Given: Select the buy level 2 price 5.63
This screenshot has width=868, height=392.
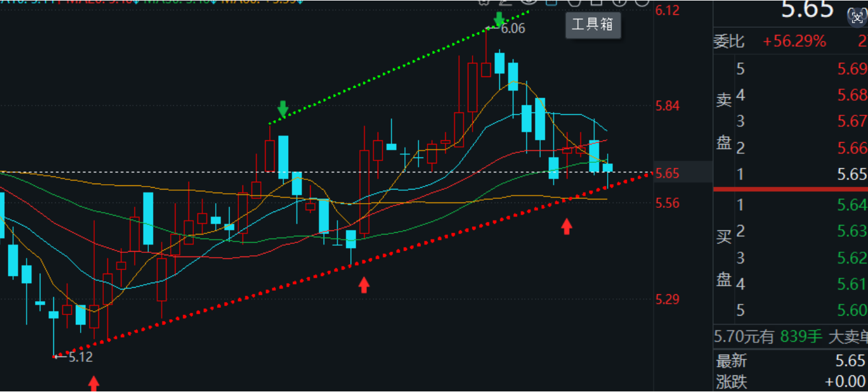Looking at the screenshot, I should [852, 231].
